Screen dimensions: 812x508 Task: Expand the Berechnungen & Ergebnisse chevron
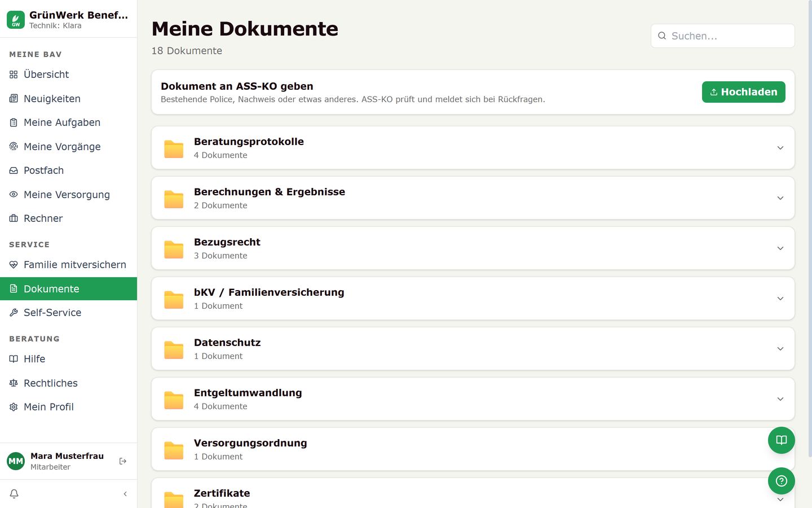click(780, 198)
